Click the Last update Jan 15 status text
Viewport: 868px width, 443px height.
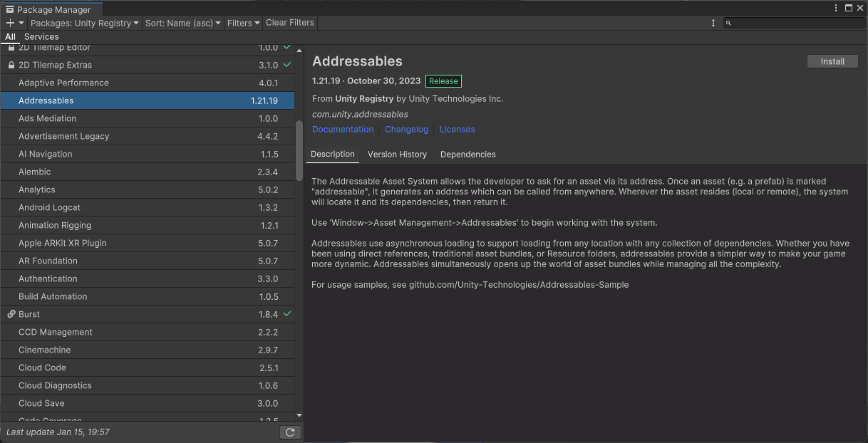click(58, 432)
